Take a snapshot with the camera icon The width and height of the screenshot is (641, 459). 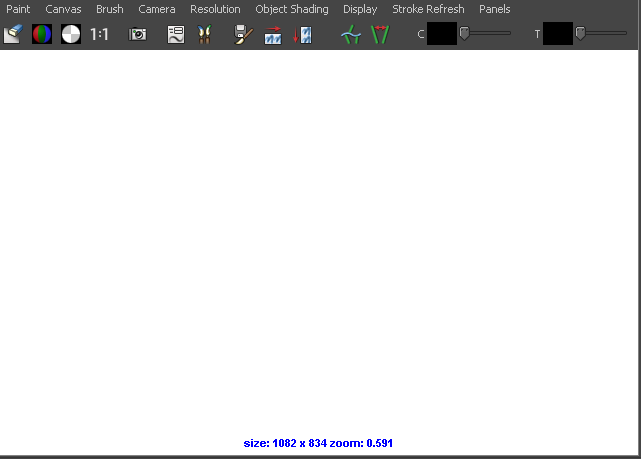[138, 34]
